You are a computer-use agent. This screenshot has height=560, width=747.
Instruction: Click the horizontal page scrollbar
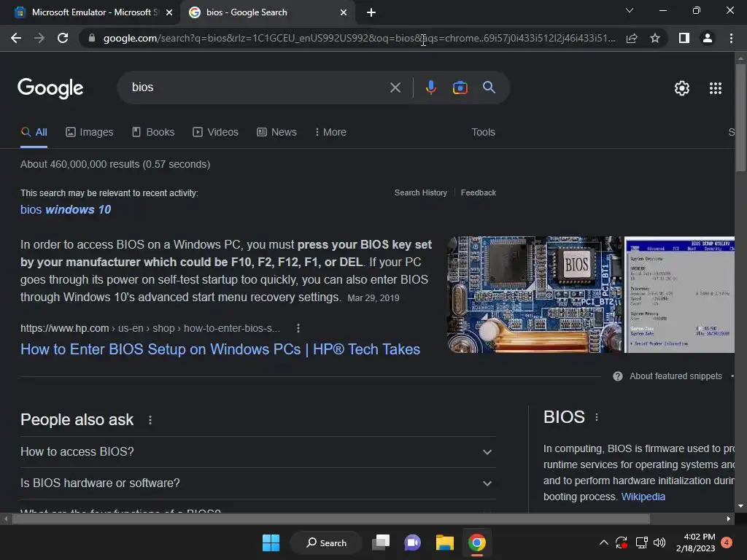coord(331,518)
